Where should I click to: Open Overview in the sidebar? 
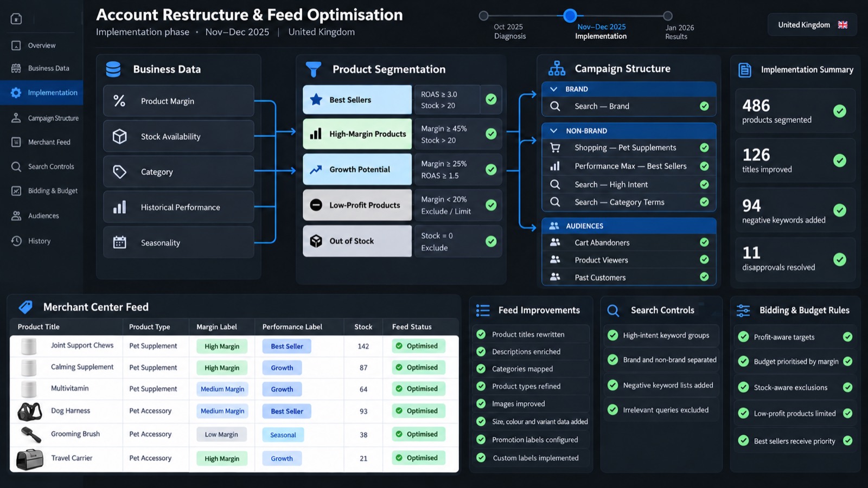click(41, 46)
